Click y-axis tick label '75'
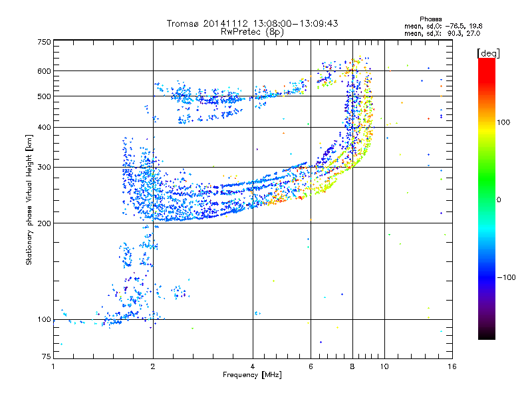The height and width of the screenshot is (399, 532). point(47,356)
